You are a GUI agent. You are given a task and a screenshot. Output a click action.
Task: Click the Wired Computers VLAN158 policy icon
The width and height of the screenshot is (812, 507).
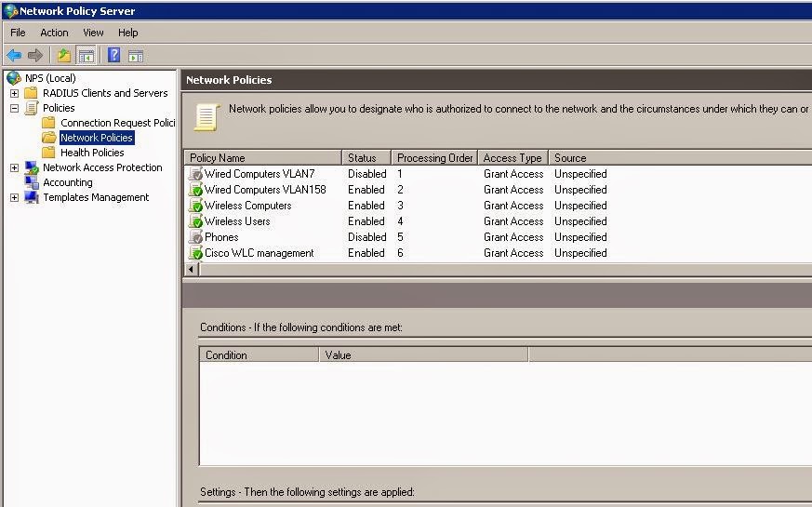click(x=195, y=190)
